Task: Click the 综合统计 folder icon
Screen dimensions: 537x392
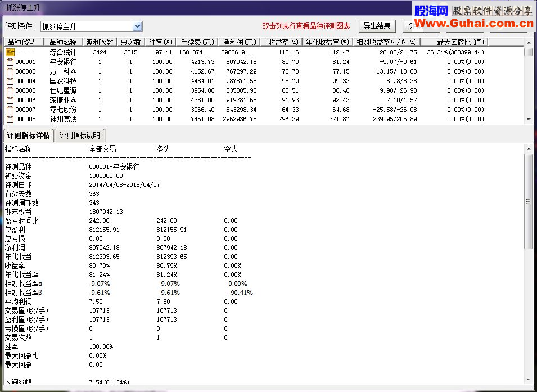Action: [x=10, y=52]
